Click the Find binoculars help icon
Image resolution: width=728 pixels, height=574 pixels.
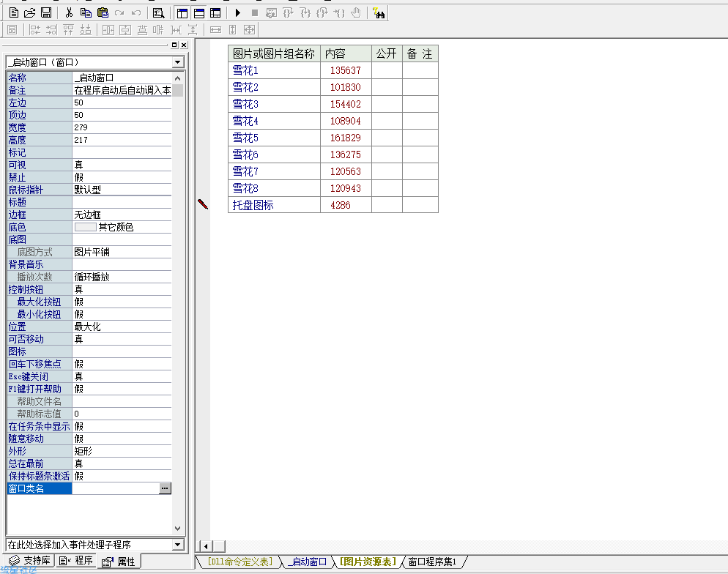378,12
